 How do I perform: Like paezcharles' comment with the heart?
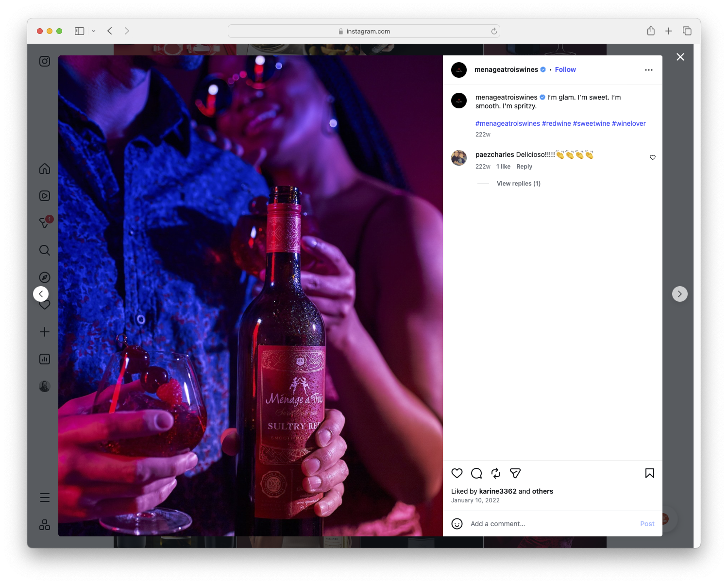point(652,157)
